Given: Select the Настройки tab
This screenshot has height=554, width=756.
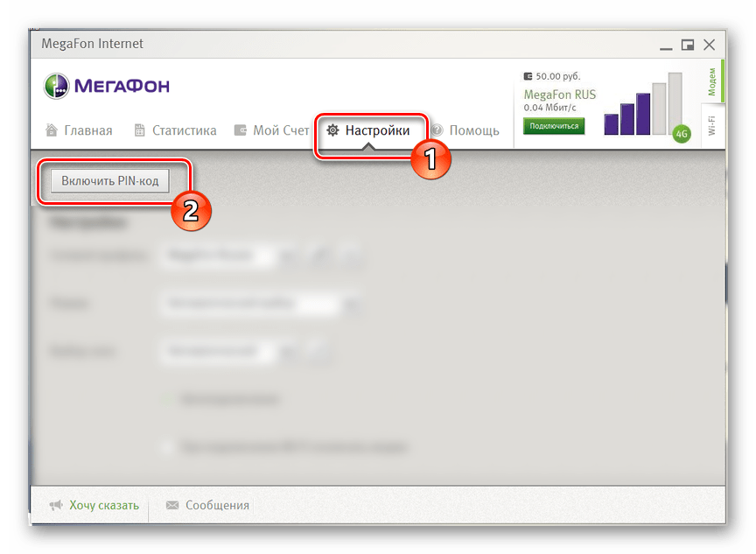Looking at the screenshot, I should tap(368, 130).
